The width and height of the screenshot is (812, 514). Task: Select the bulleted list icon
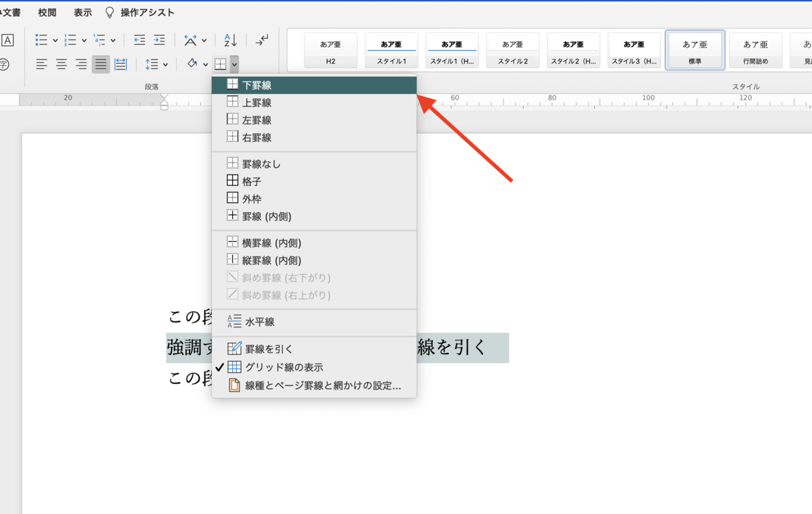click(40, 40)
